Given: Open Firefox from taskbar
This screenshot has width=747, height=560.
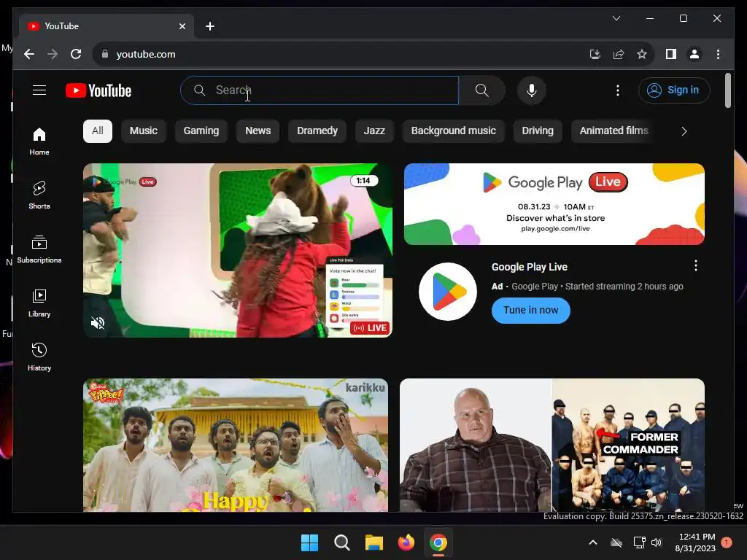Looking at the screenshot, I should click(406, 542).
